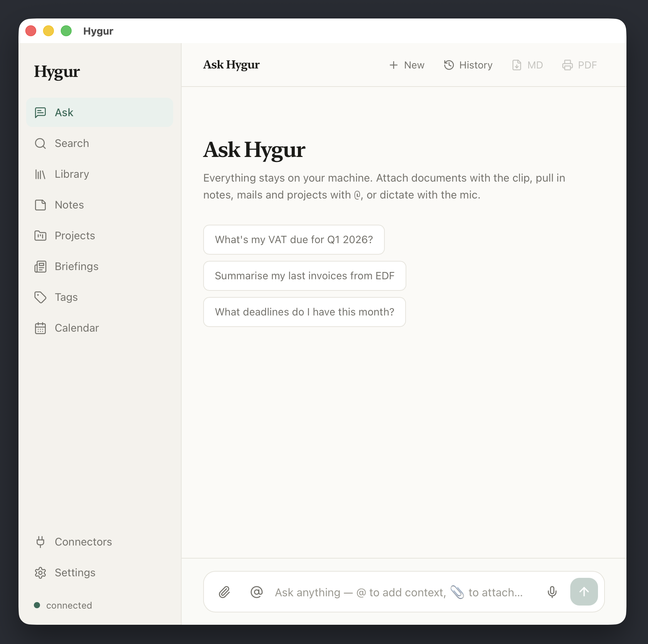Viewport: 648px width, 644px height.
Task: Click the Projects folder icon
Action: (40, 235)
